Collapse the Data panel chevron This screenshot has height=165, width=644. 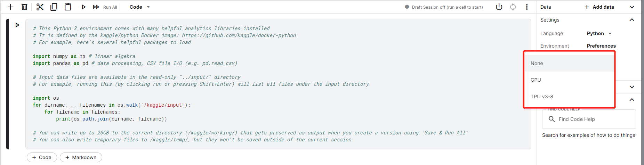632,7
